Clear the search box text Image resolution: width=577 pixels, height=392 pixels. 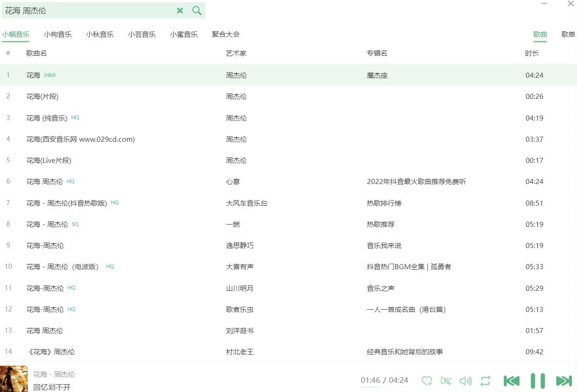coord(180,11)
